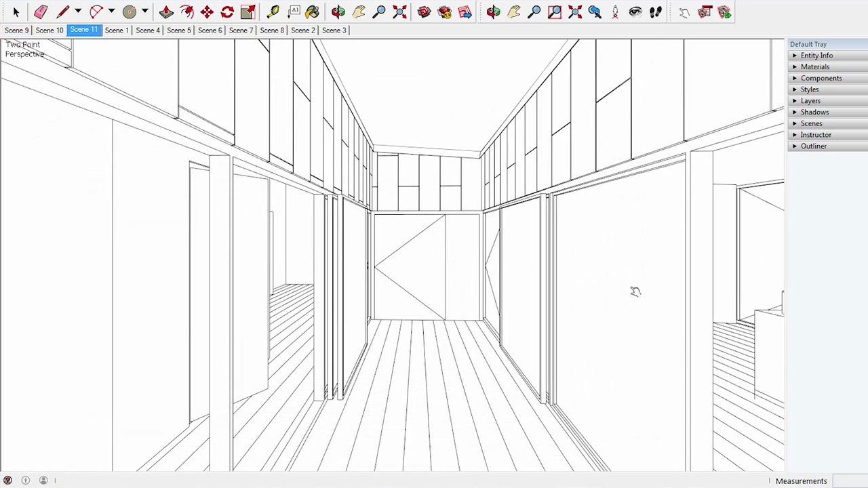Select the Text label tool
The height and width of the screenshot is (488, 868).
294,12
